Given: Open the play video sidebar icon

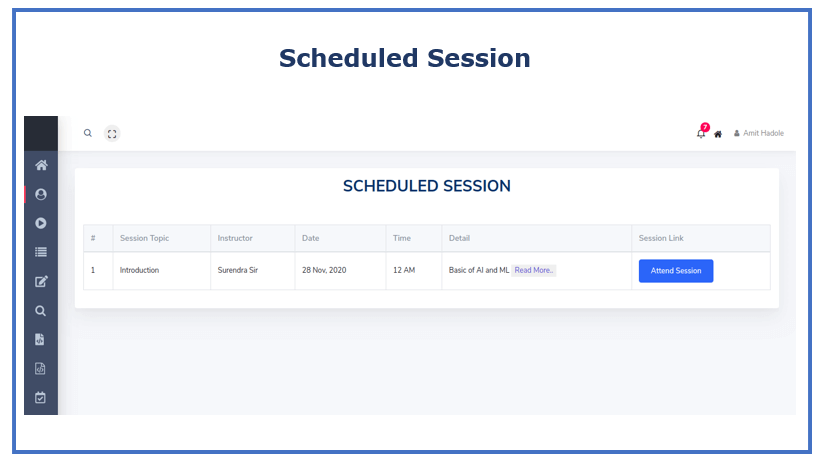Looking at the screenshot, I should [41, 223].
